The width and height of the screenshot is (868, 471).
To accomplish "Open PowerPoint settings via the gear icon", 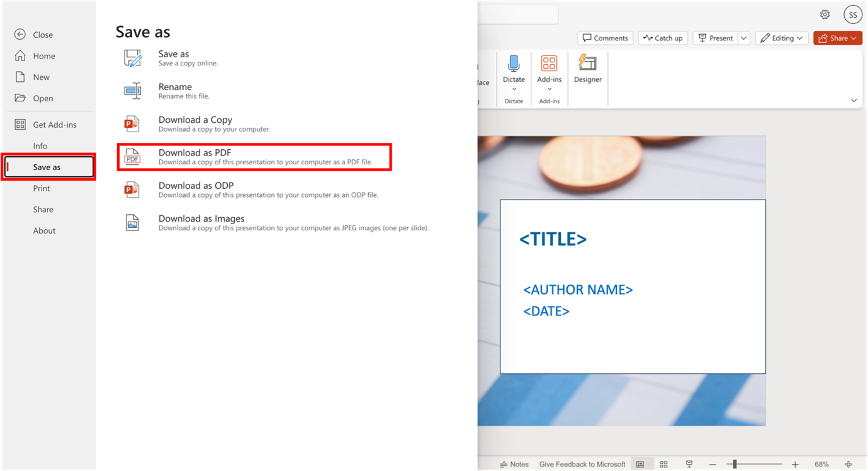I will click(825, 14).
